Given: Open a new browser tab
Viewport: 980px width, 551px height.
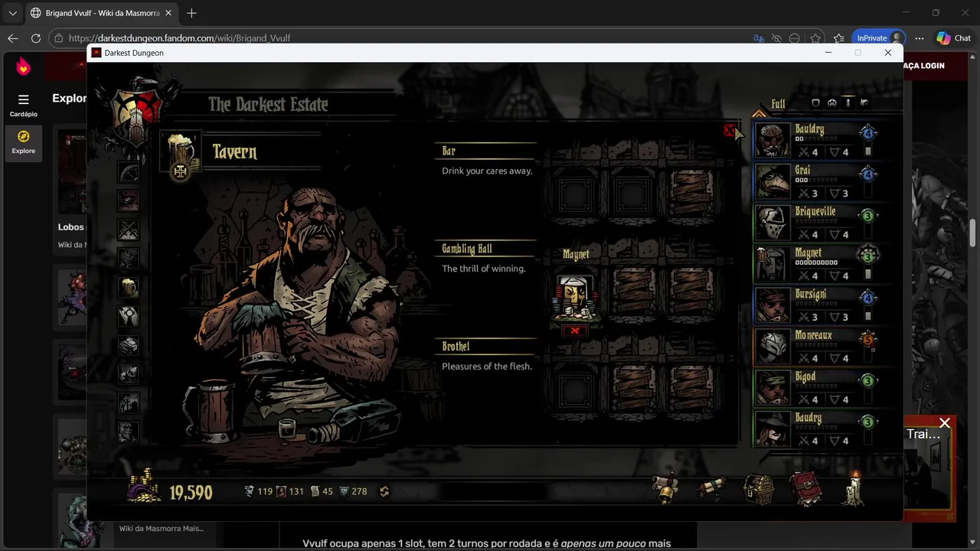Looking at the screenshot, I should click(191, 13).
